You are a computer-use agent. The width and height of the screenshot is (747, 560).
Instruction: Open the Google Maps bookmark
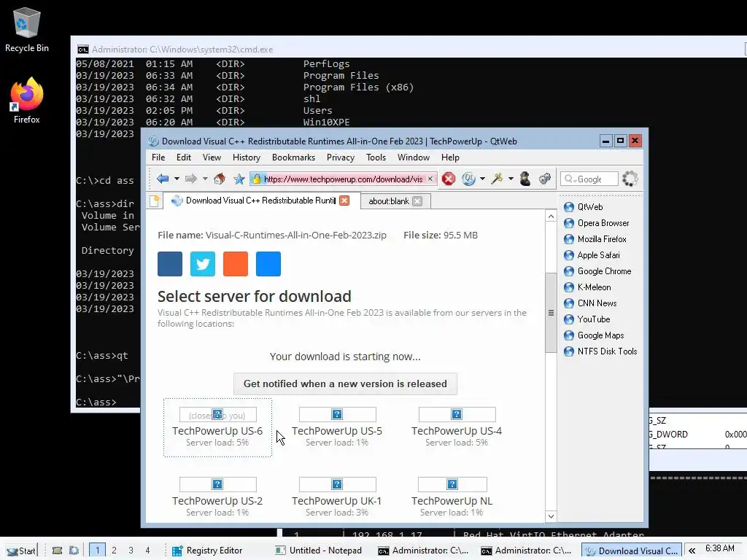[x=594, y=335]
